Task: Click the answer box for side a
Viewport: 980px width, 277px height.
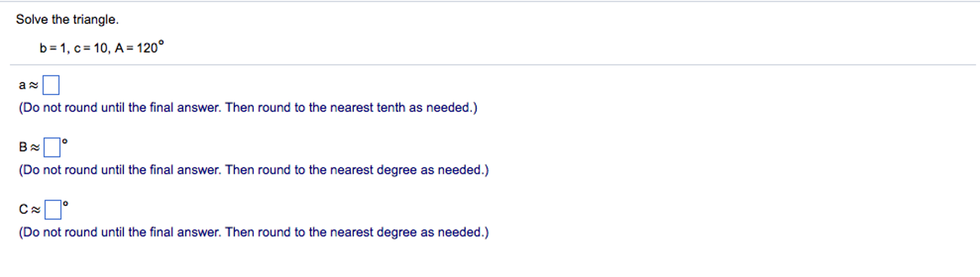Action: (x=51, y=85)
